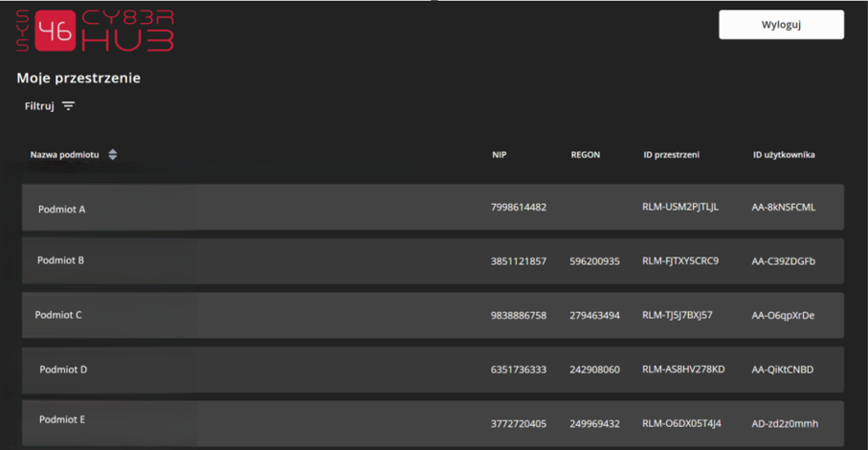Image resolution: width=868 pixels, height=450 pixels.
Task: Select REGON 242908060
Action: [x=595, y=370]
